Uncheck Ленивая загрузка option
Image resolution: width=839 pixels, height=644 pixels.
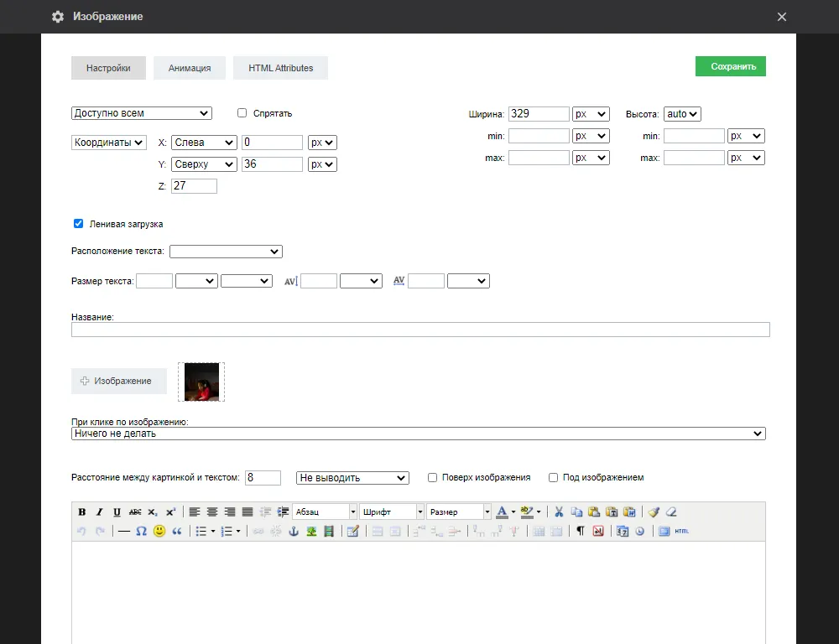[x=79, y=224]
